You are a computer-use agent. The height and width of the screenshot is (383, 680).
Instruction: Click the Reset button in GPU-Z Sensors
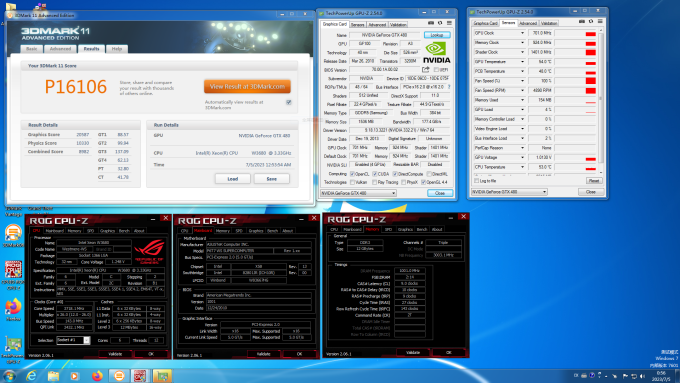click(594, 181)
